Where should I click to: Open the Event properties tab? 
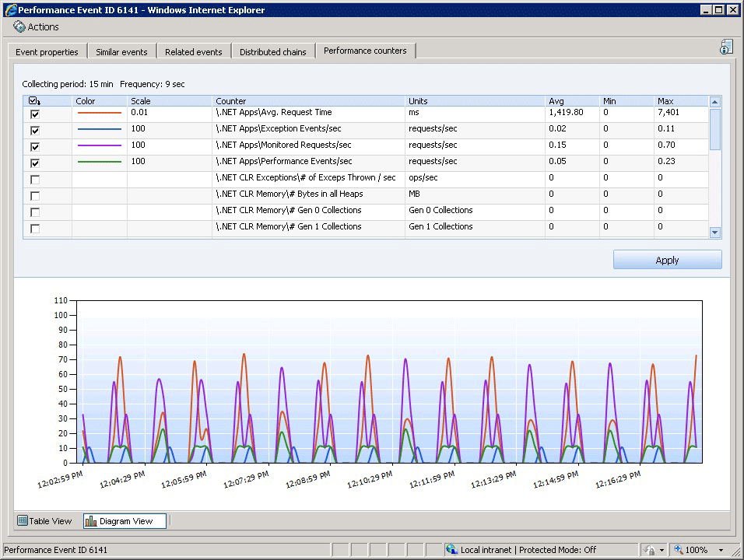47,52
